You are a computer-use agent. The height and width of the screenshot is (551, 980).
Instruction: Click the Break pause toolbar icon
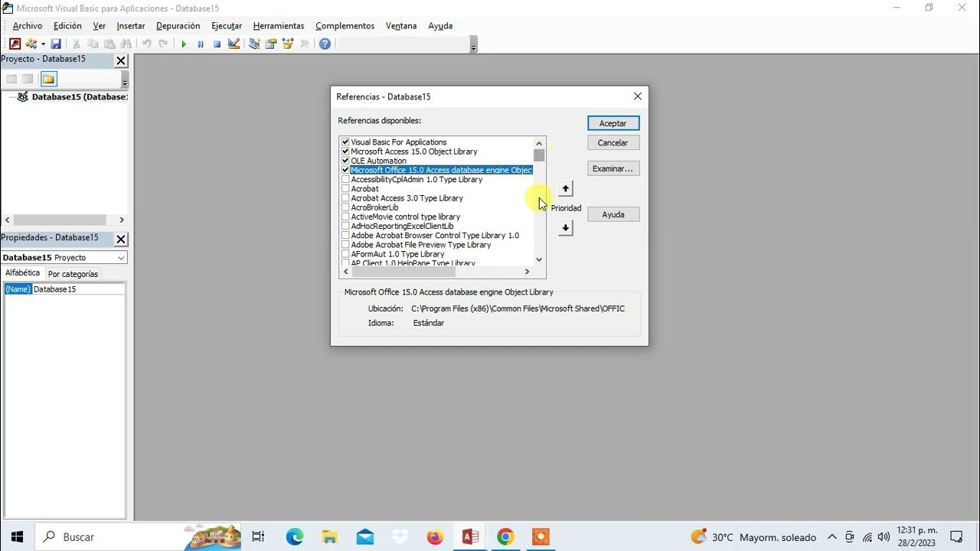point(200,44)
